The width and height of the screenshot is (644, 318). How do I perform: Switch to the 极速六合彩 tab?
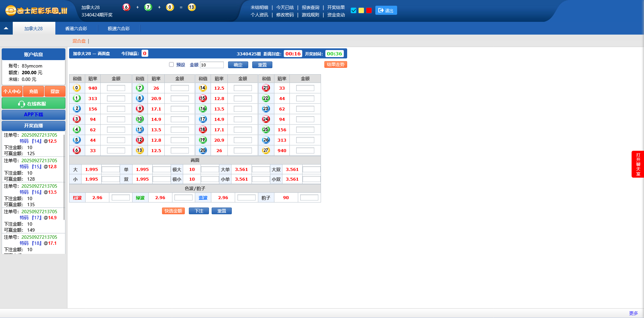click(119, 29)
